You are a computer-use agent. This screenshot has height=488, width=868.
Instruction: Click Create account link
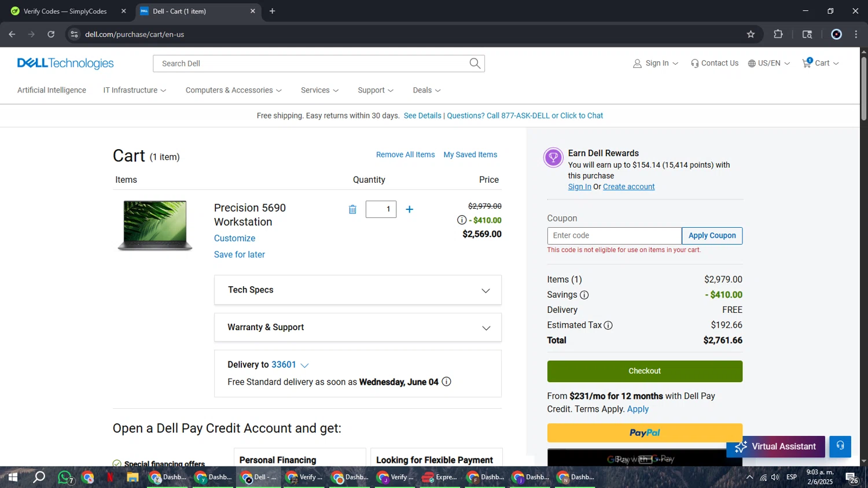[x=628, y=187]
